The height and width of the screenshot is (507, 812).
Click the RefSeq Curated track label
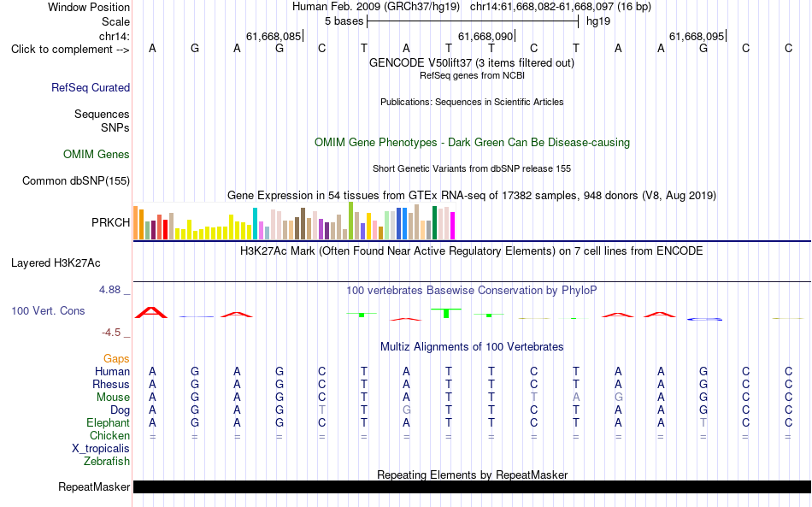91,87
